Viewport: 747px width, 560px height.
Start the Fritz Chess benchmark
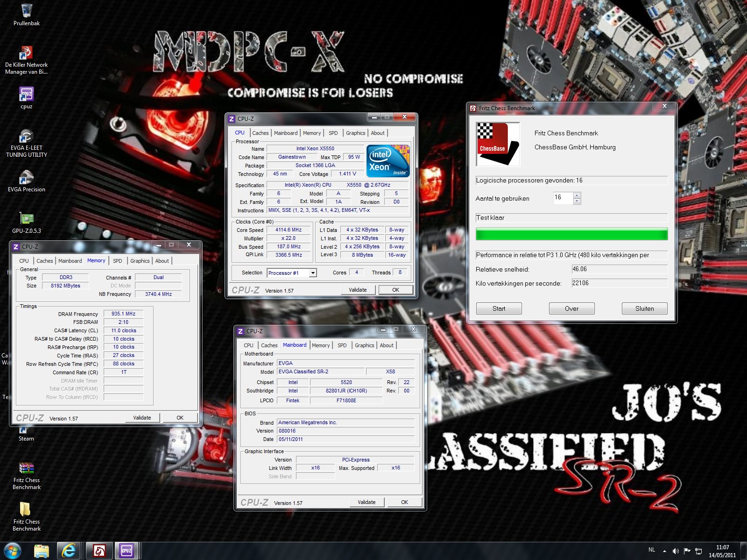(499, 308)
